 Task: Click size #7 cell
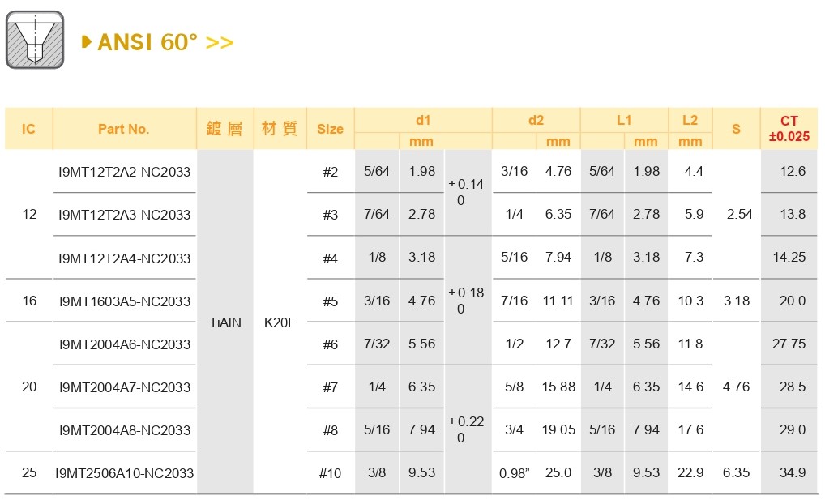point(331,387)
